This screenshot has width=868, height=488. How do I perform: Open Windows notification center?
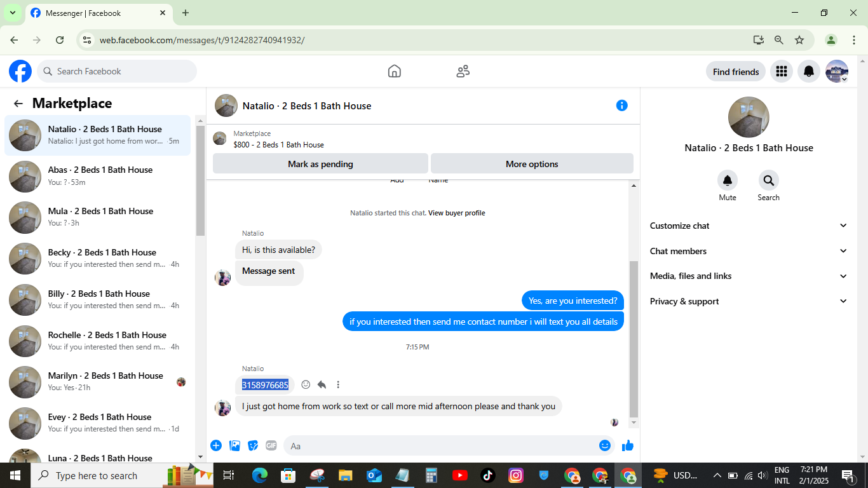tap(847, 475)
